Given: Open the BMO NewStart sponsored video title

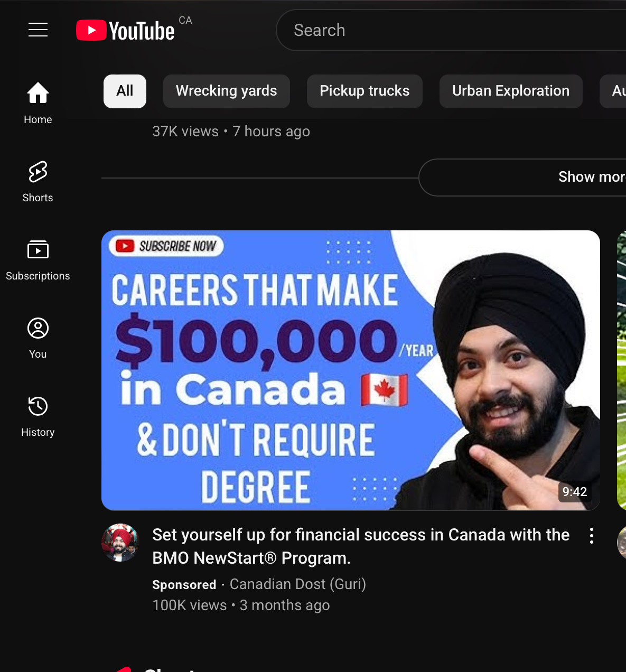Looking at the screenshot, I should click(361, 546).
